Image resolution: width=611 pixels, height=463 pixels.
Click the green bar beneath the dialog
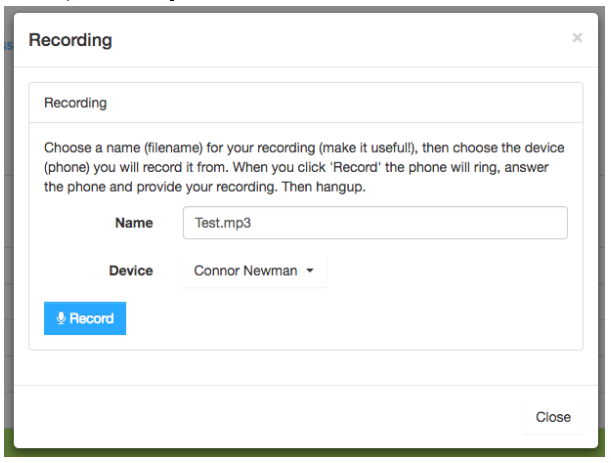point(304,452)
